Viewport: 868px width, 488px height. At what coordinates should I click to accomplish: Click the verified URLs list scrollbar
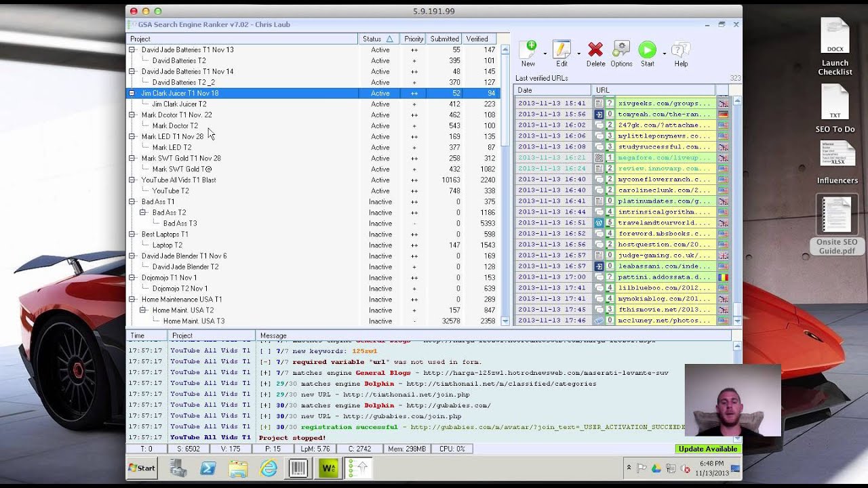(737, 211)
